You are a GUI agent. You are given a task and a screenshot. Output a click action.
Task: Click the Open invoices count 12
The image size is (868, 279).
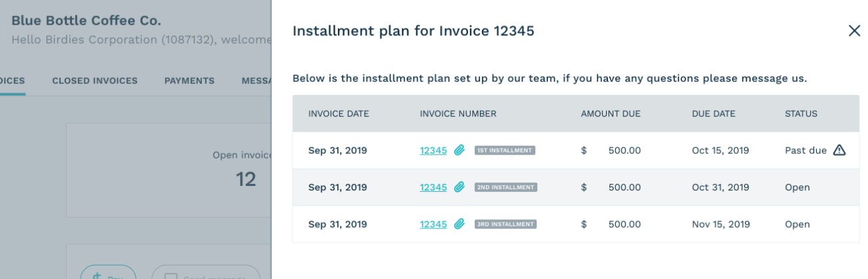point(246,178)
